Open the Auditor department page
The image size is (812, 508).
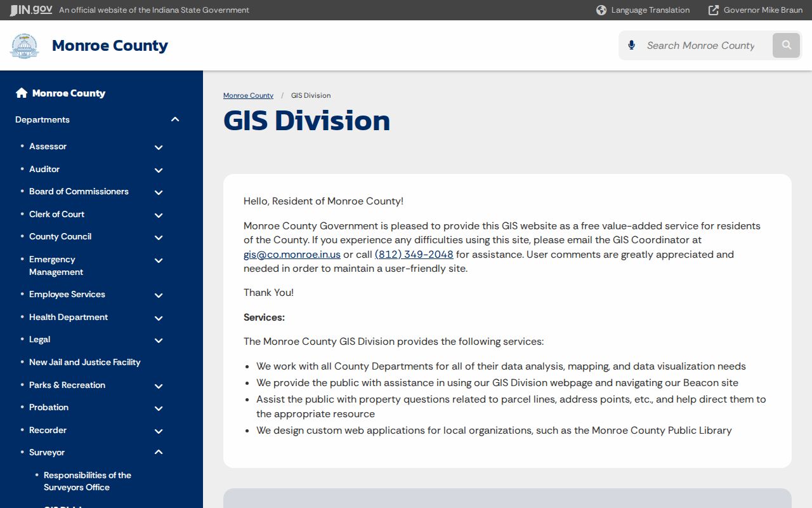click(x=44, y=169)
